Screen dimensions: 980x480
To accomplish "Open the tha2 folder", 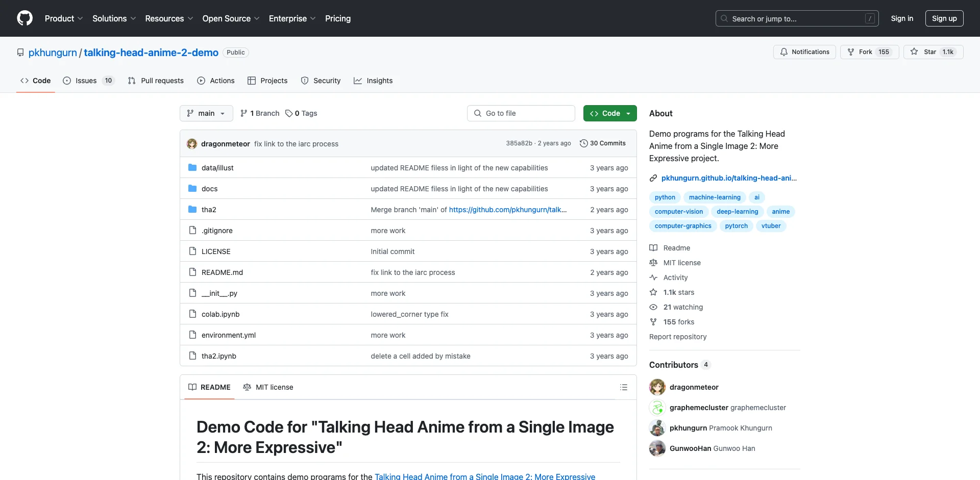I will click(209, 210).
